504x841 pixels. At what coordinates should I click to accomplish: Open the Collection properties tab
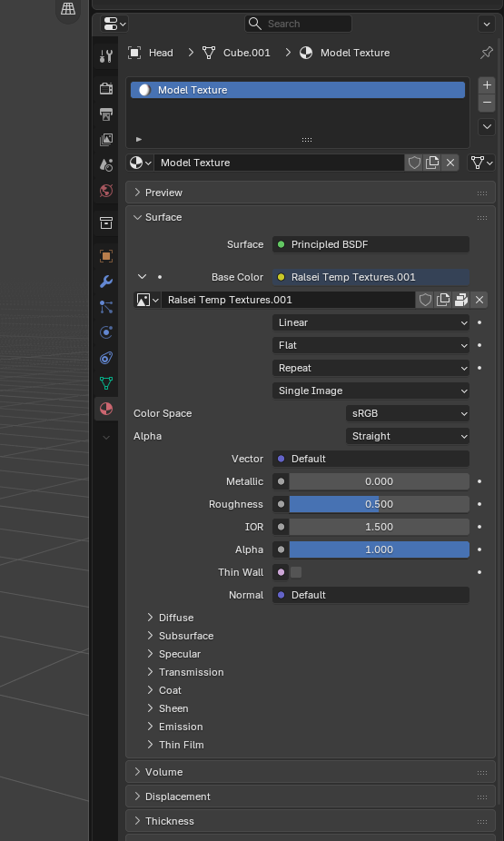click(106, 223)
